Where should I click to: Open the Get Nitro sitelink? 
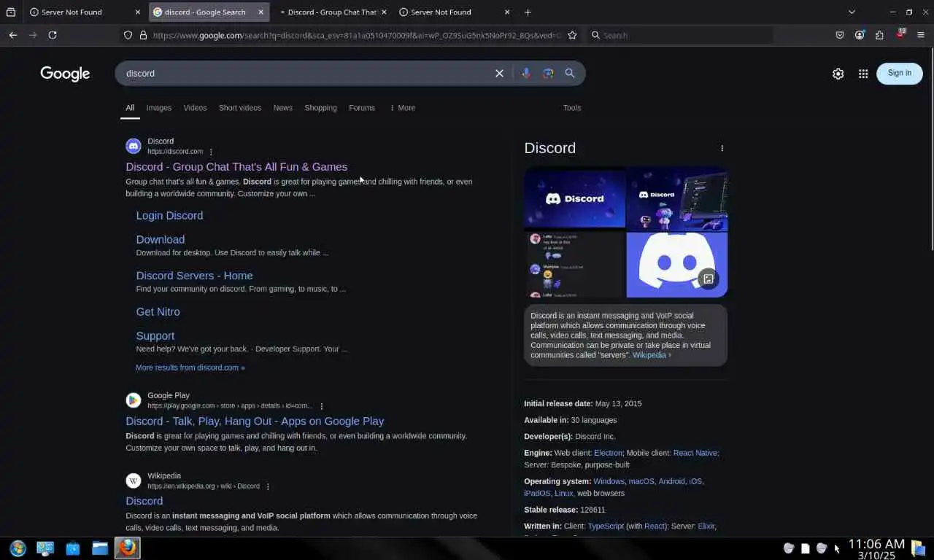(x=158, y=312)
